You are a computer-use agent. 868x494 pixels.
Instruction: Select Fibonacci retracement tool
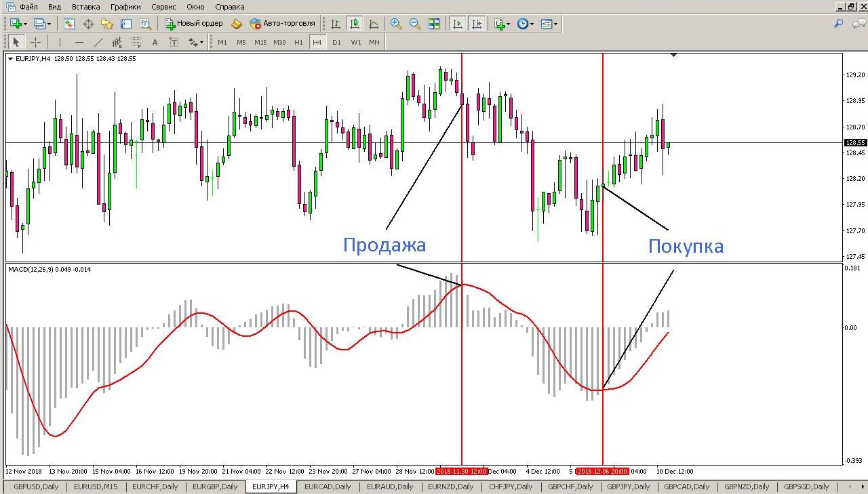[x=136, y=42]
